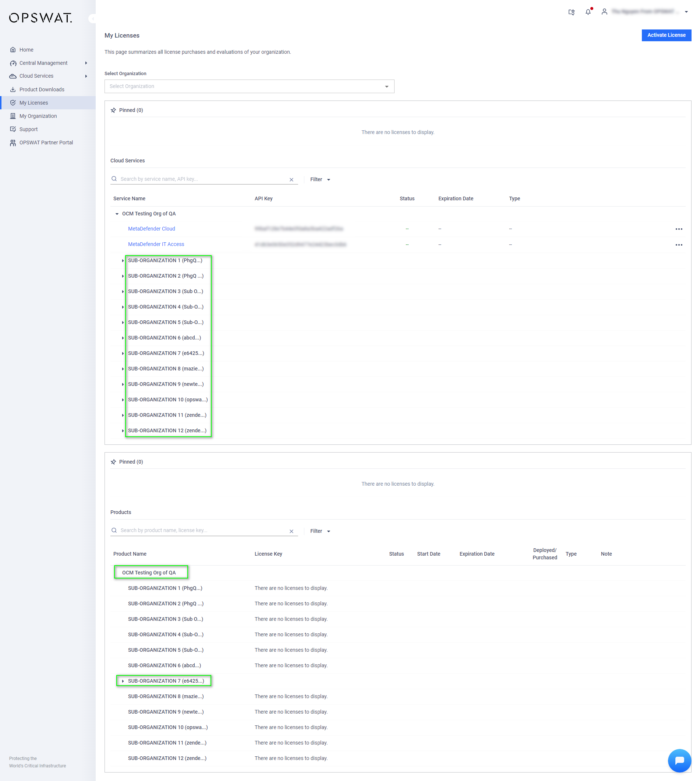
Task: Expand the Central Management submenu arrow
Action: 86,63
